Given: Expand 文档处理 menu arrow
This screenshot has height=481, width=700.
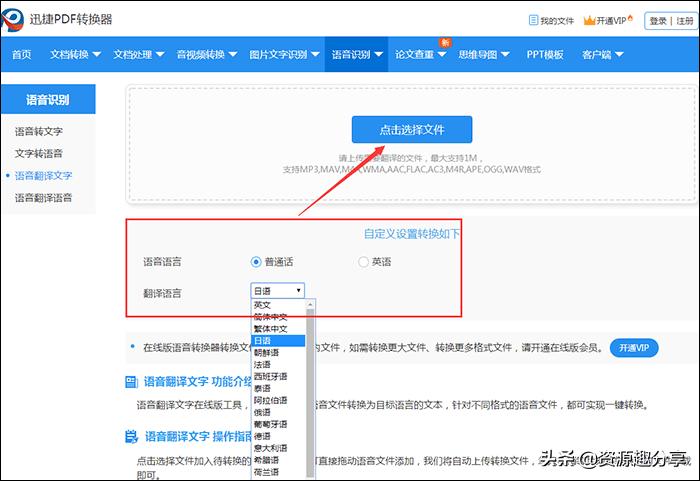Looking at the screenshot, I should (x=160, y=54).
